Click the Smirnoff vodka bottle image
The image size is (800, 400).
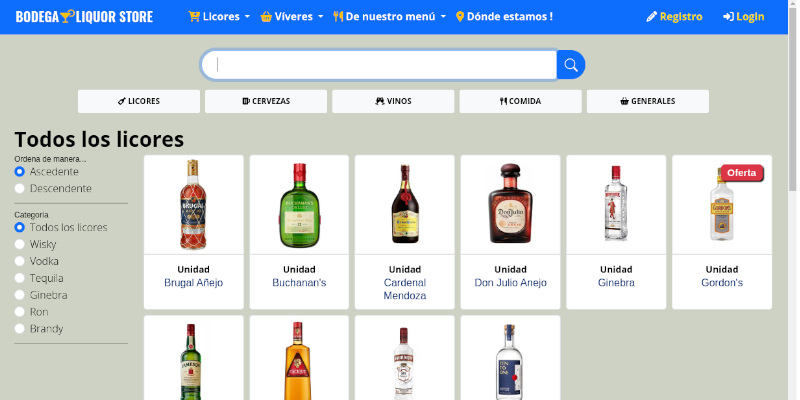point(404,363)
